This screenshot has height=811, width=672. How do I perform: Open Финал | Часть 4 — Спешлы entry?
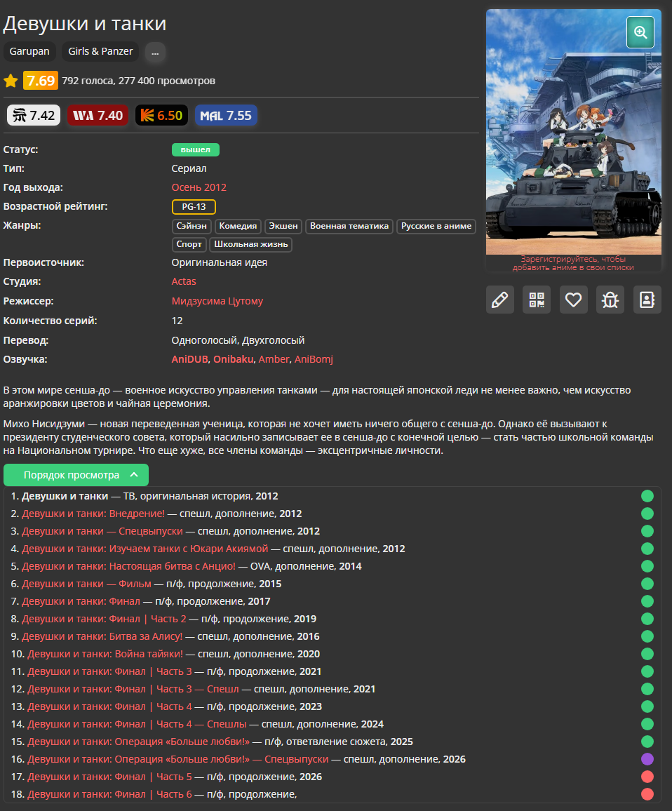[137, 724]
